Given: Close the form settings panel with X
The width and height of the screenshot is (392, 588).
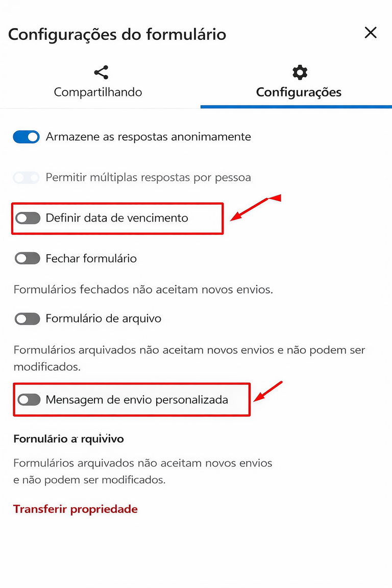Looking at the screenshot, I should 371,33.
